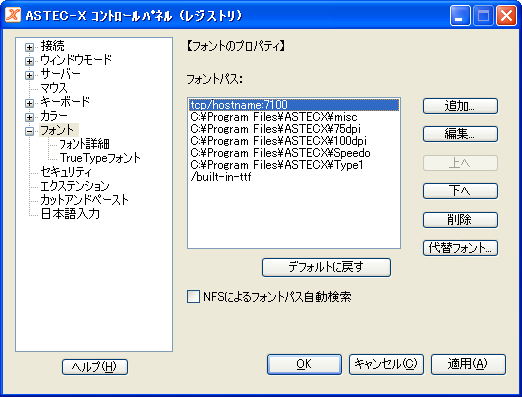Open the 代替フォント... dialog
Image resolution: width=522 pixels, height=397 pixels.
(x=460, y=248)
